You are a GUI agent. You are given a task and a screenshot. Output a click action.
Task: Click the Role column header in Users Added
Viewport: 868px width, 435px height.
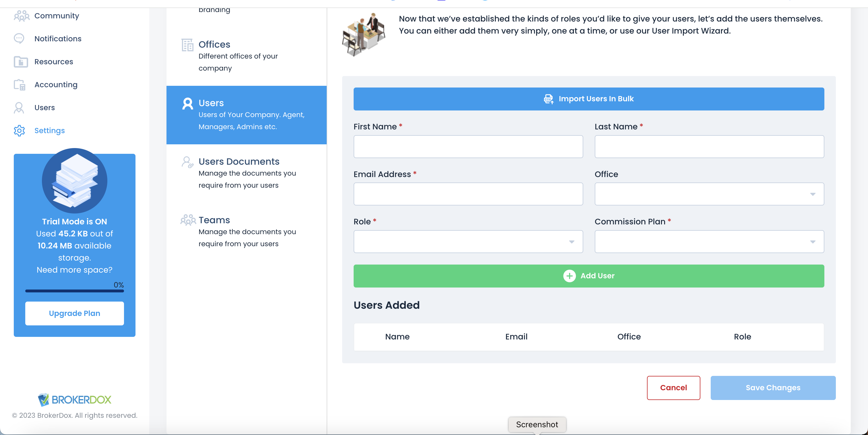pos(742,337)
